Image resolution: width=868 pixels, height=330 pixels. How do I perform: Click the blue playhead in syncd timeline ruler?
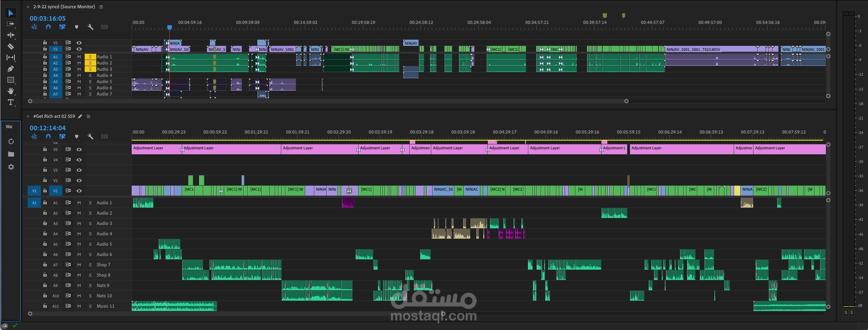point(169,27)
